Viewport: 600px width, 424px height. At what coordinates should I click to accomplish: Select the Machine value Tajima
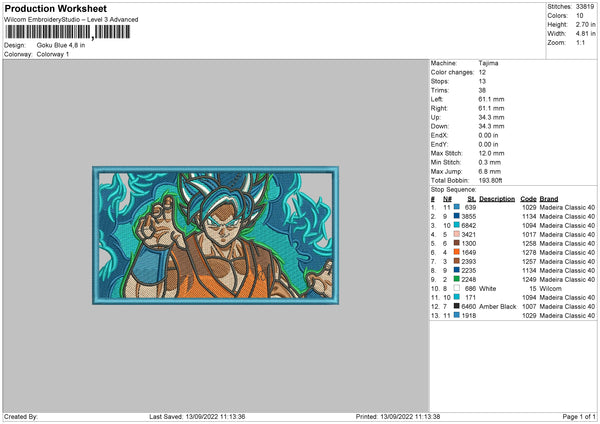[488, 63]
